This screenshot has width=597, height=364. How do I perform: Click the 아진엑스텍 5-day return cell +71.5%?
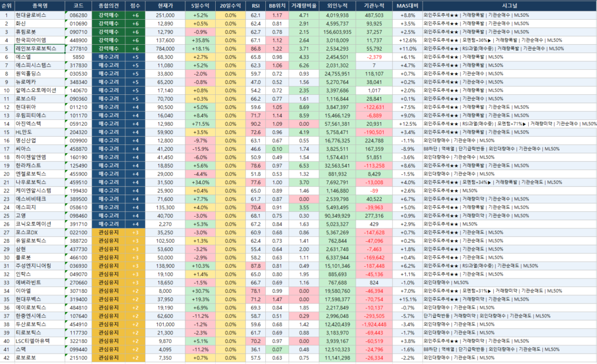pyautogui.click(x=201, y=124)
